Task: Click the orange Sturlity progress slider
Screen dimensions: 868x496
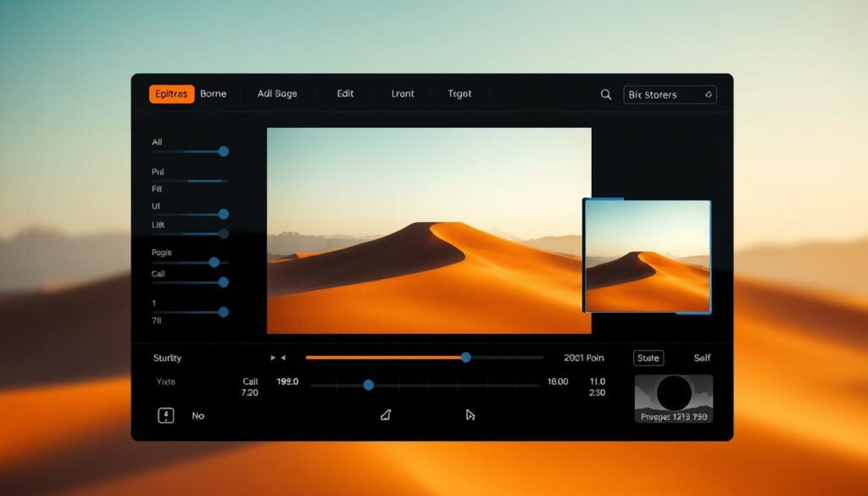Action: click(x=424, y=358)
